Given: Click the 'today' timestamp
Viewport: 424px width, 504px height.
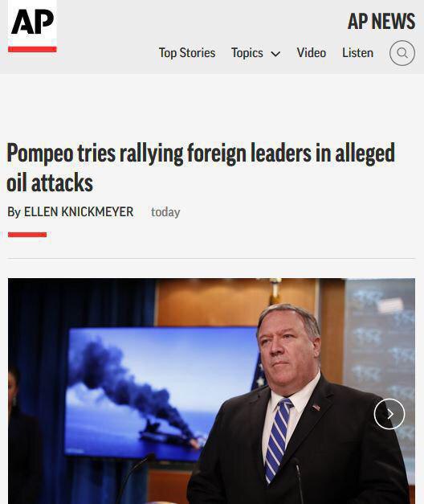Looking at the screenshot, I should pos(165,212).
